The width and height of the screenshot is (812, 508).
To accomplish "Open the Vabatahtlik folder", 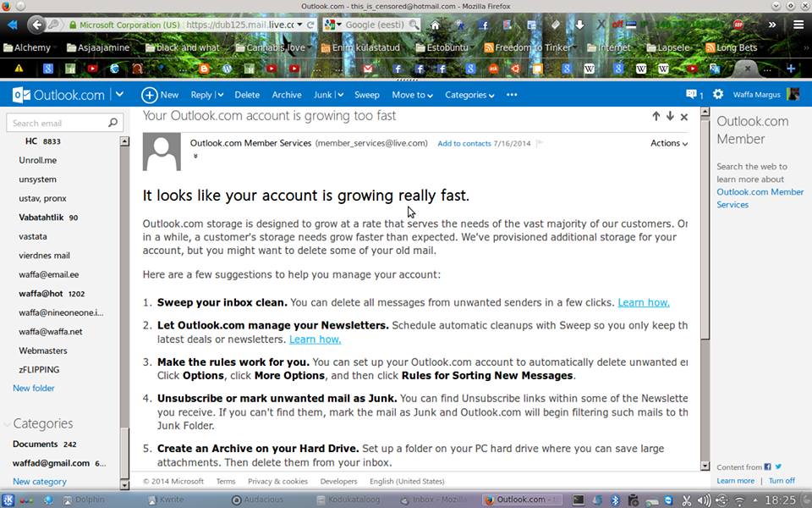I will coord(48,218).
